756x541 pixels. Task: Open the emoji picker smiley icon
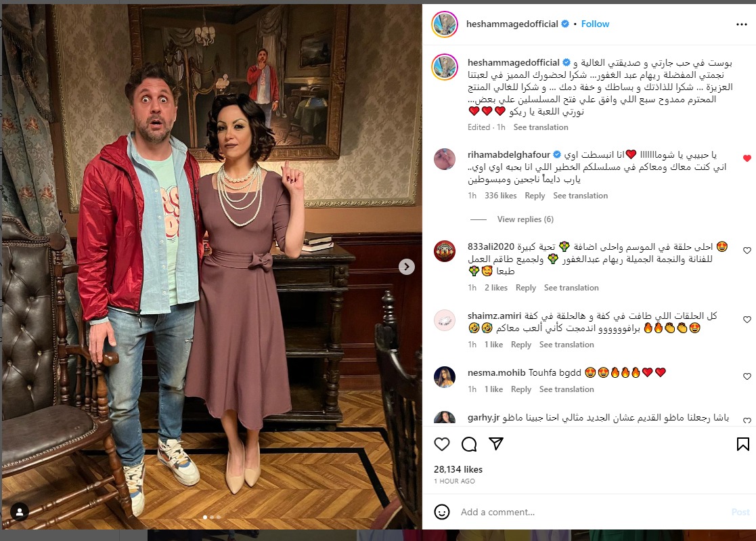(x=442, y=512)
